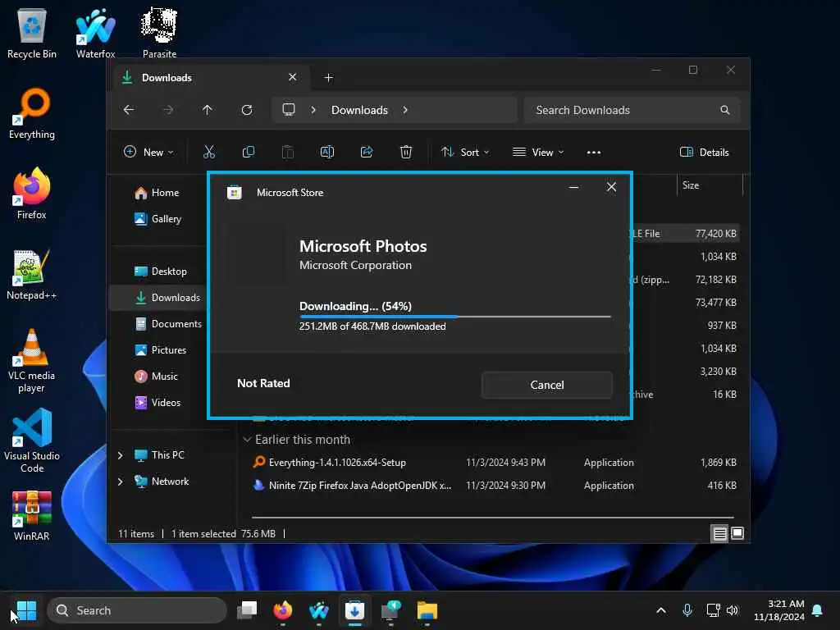Viewport: 840px width, 630px height.
Task: Select the Downloads tab title
Action: point(167,78)
